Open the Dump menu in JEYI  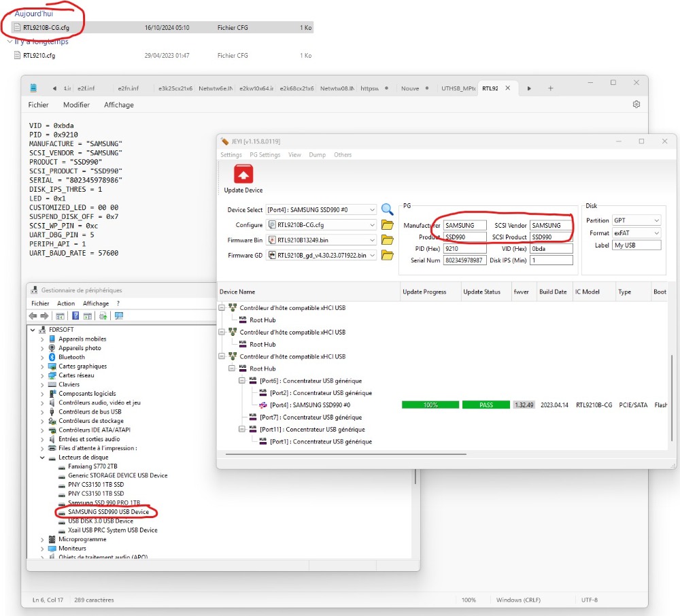317,155
